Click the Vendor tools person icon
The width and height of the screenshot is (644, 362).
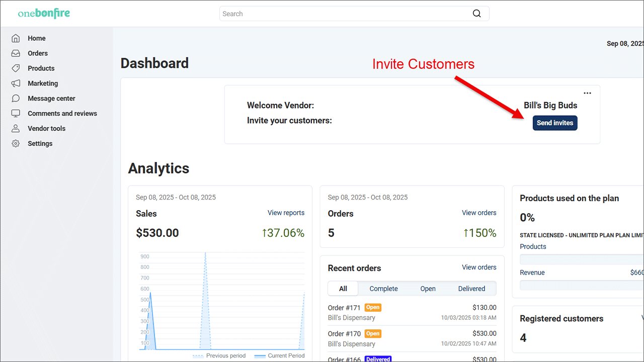click(x=16, y=129)
